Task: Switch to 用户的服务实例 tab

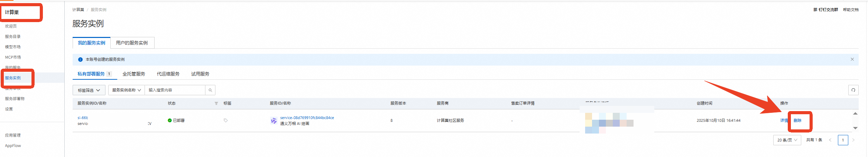Action: (x=132, y=43)
